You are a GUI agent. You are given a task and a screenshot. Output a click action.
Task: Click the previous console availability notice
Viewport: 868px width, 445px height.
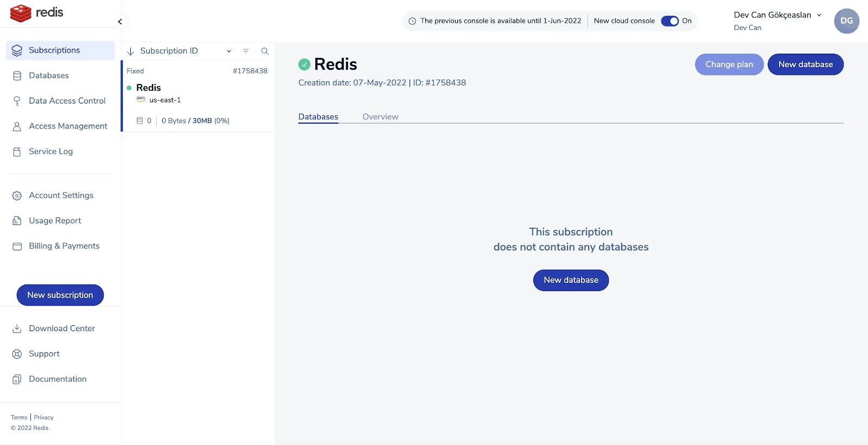coord(500,21)
